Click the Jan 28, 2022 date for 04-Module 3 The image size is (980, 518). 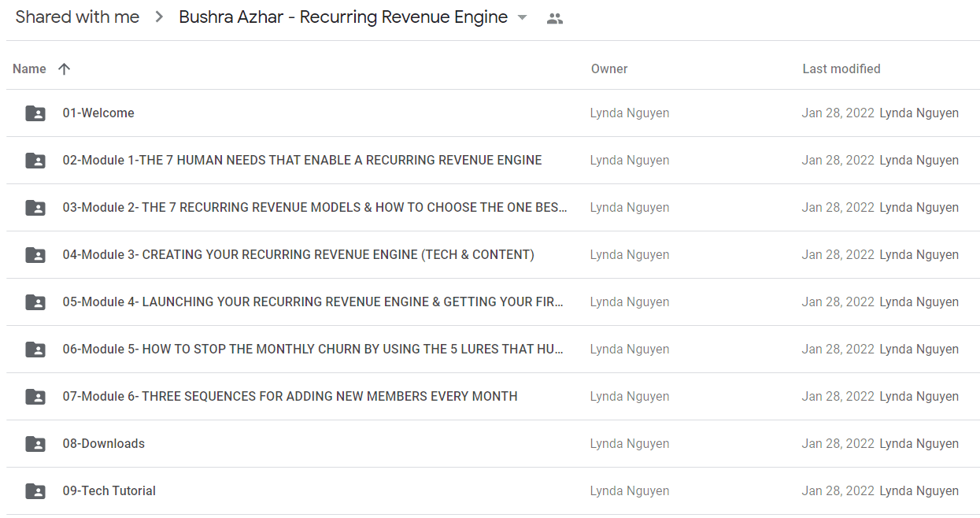click(838, 255)
